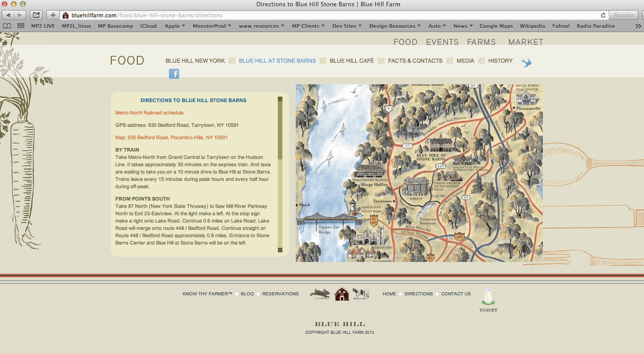Expand the Apple bookmarks folder

pos(175,26)
